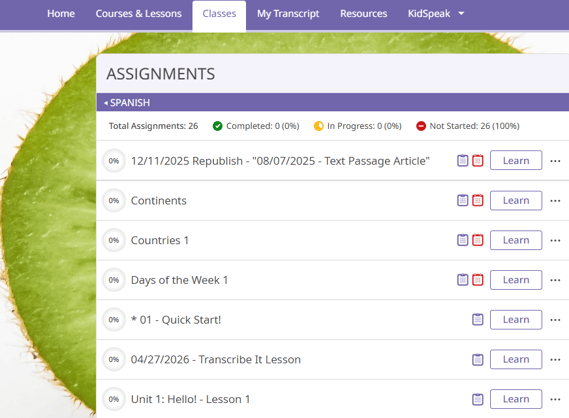Screen dimensions: 569x418
Task: Open the My Transcript tab
Action: coord(288,13)
